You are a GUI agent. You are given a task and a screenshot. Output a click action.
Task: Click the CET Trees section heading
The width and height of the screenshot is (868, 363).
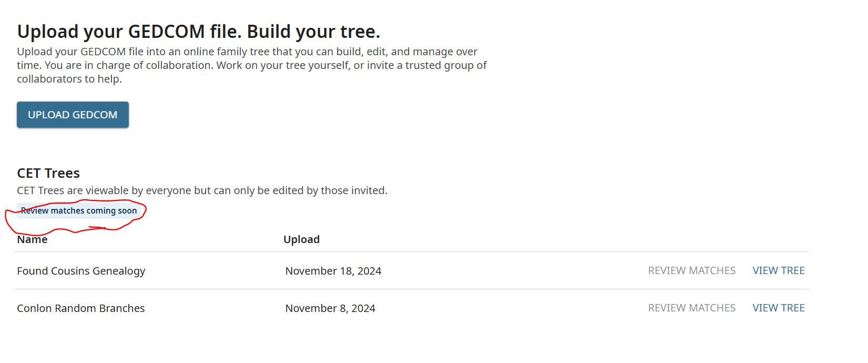48,173
